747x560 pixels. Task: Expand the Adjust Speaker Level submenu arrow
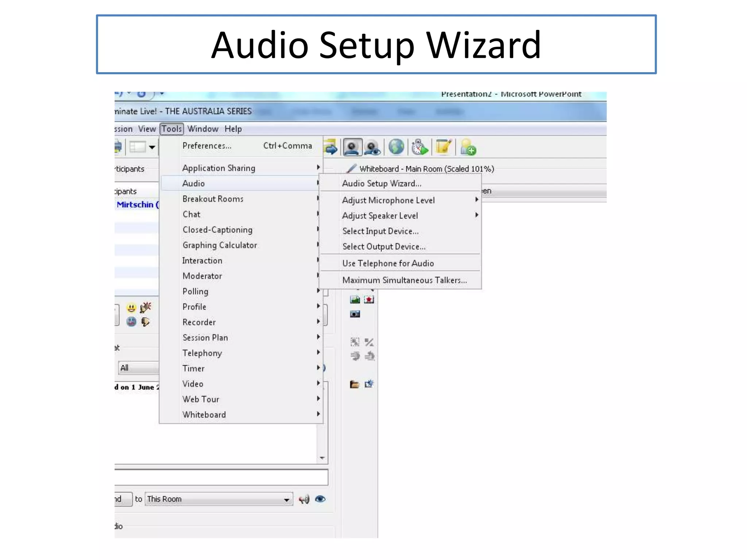(x=477, y=215)
